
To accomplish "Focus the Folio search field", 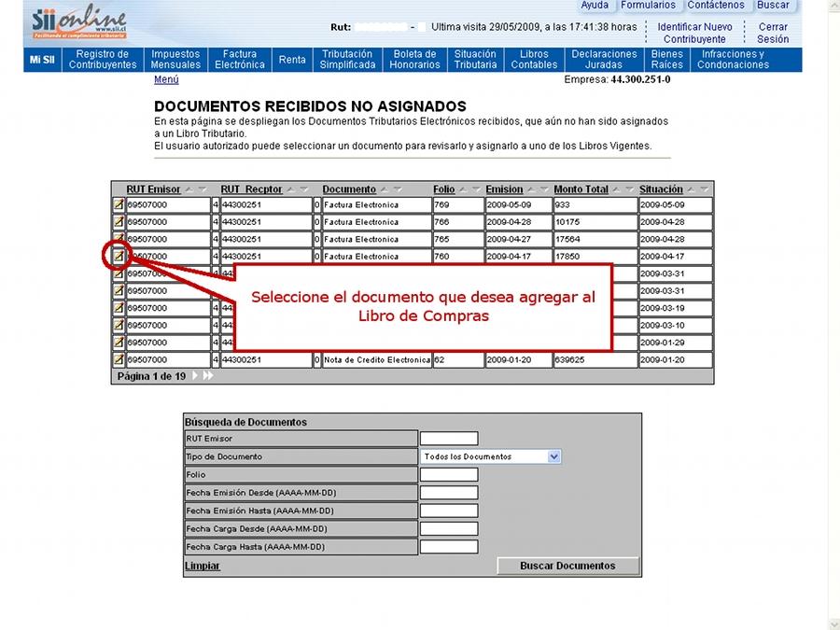I will pos(449,475).
